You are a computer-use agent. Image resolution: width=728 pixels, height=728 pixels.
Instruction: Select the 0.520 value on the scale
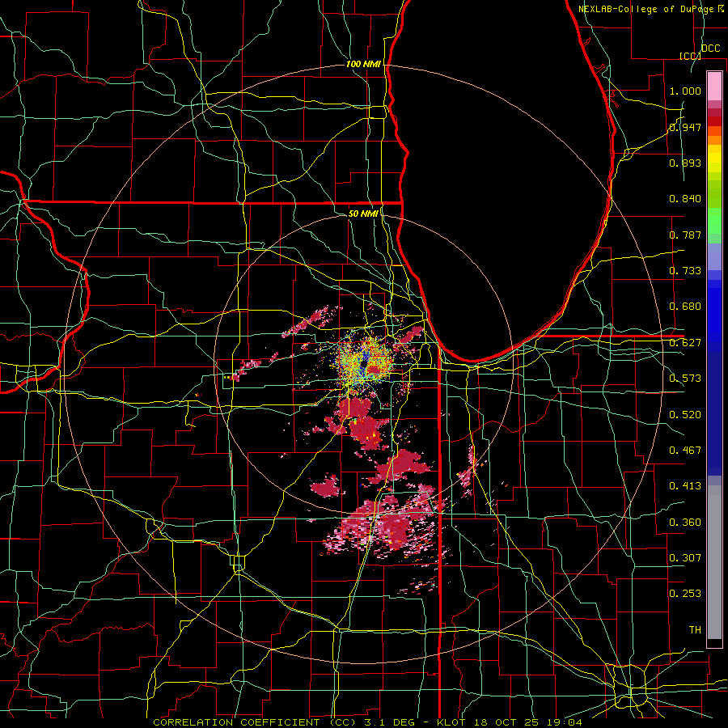point(685,415)
